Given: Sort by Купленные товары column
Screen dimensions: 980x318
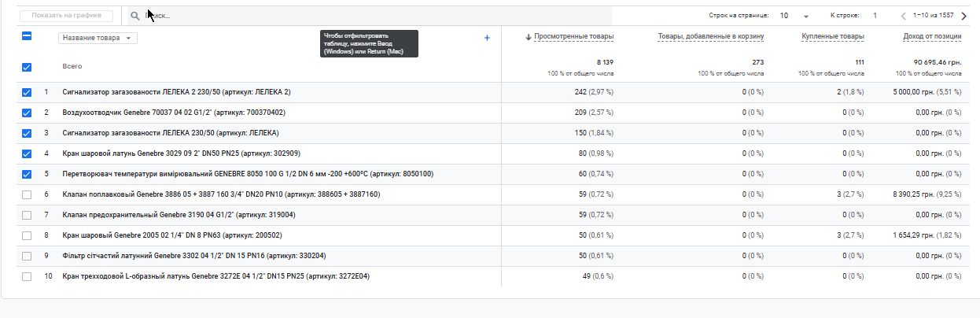Looking at the screenshot, I should click(x=832, y=36).
